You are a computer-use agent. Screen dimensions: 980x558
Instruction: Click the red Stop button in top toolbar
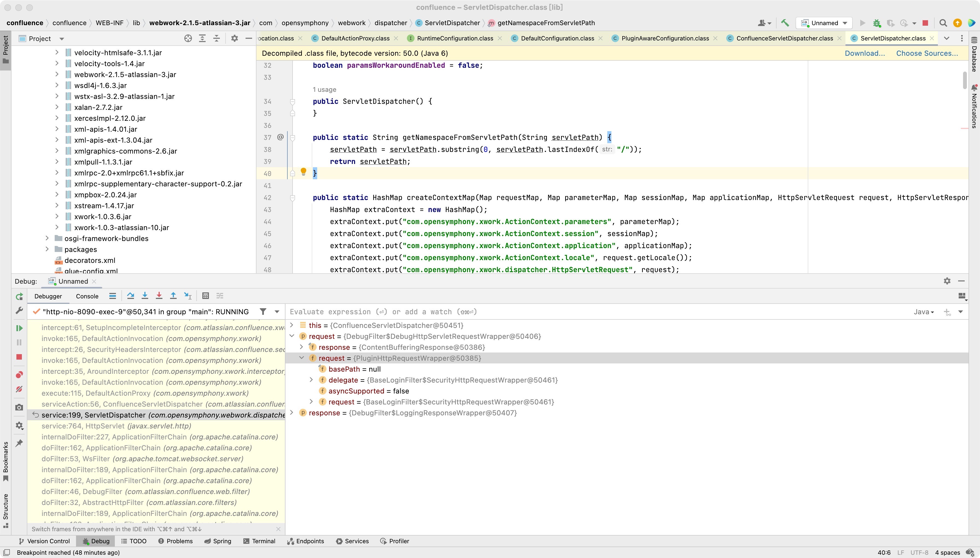pyautogui.click(x=925, y=23)
